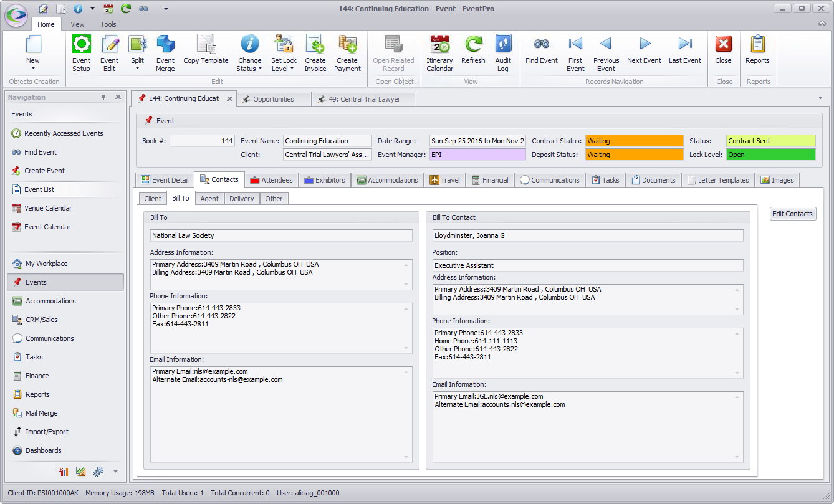
Task: Click the Bill To National Law Society field
Action: (x=281, y=235)
